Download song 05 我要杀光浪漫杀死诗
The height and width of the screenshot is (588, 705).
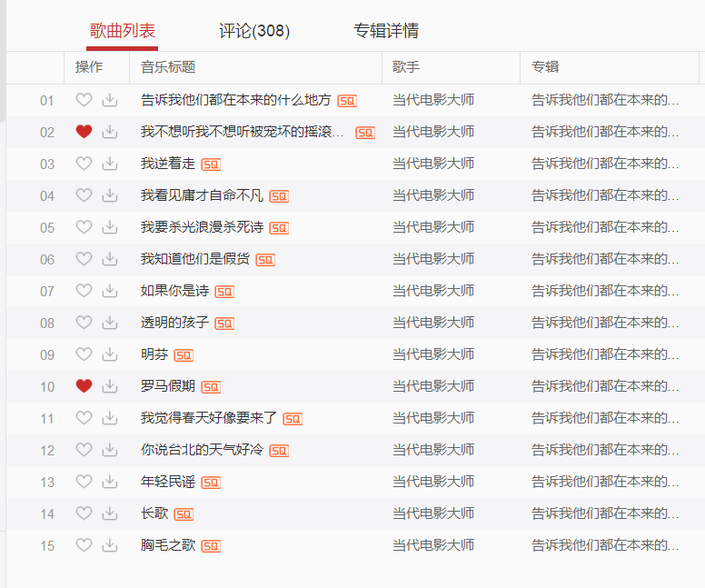point(110,227)
